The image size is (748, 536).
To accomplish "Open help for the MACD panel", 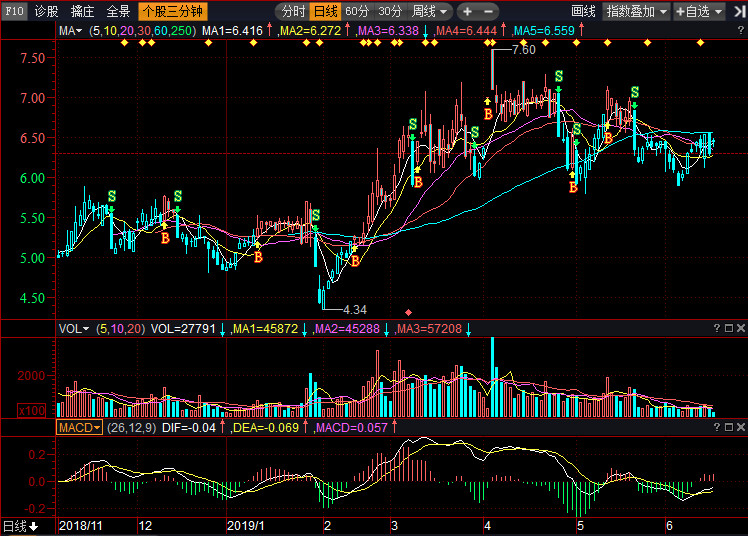I will [x=715, y=427].
